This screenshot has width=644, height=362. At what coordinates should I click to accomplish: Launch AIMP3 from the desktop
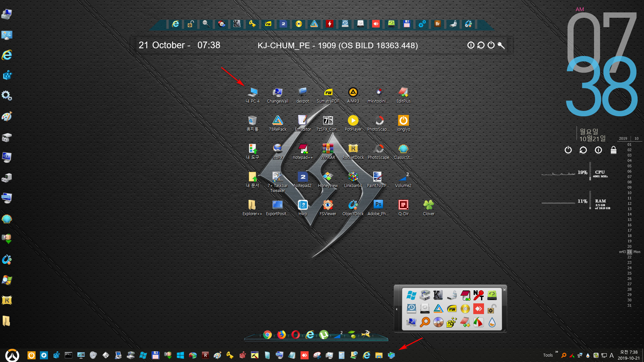click(x=353, y=95)
